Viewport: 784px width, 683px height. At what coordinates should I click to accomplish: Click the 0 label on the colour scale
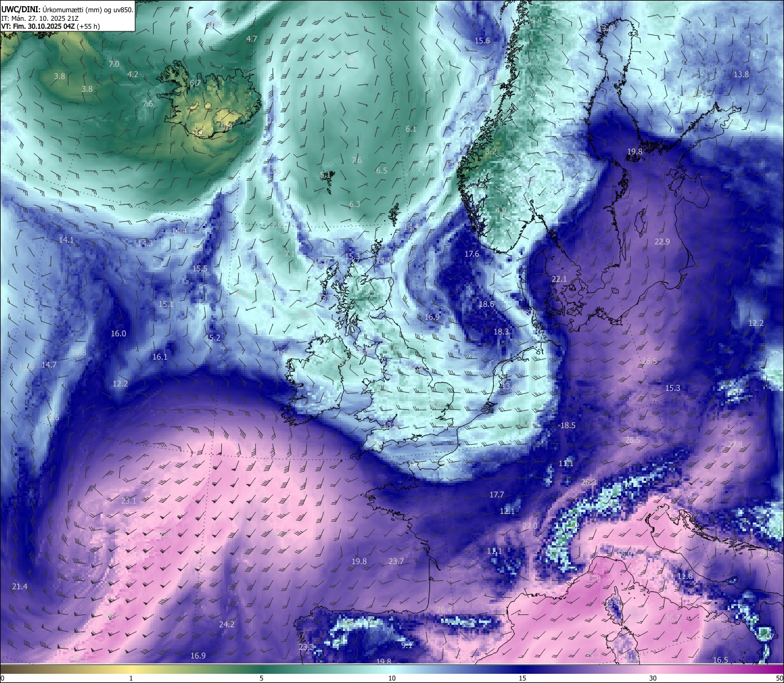coord(2,678)
